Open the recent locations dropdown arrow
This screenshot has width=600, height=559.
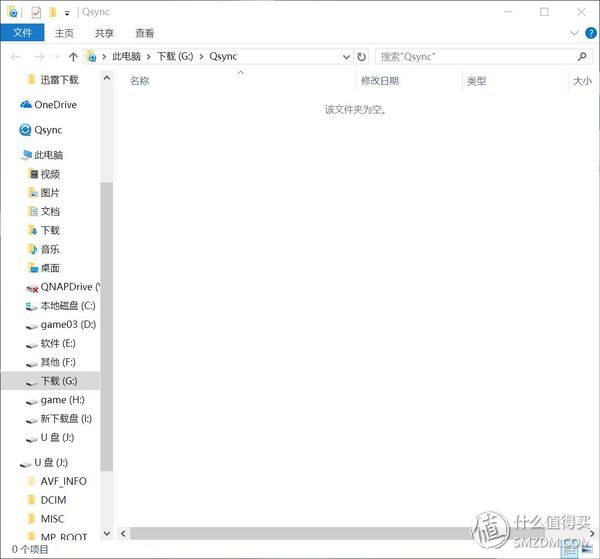pyautogui.click(x=57, y=57)
